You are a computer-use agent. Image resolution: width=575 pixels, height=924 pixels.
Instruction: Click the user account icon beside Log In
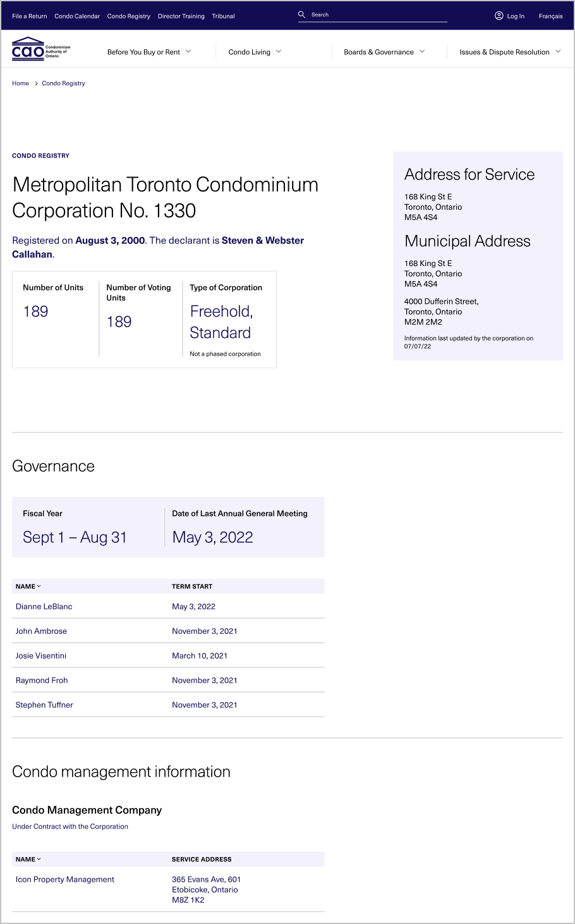click(499, 16)
